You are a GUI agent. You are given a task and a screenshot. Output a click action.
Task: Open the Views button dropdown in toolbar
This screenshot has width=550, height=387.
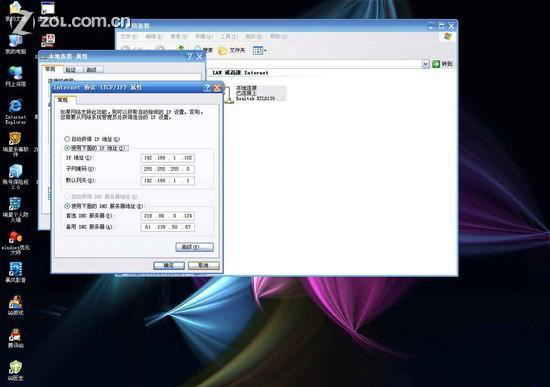point(260,51)
